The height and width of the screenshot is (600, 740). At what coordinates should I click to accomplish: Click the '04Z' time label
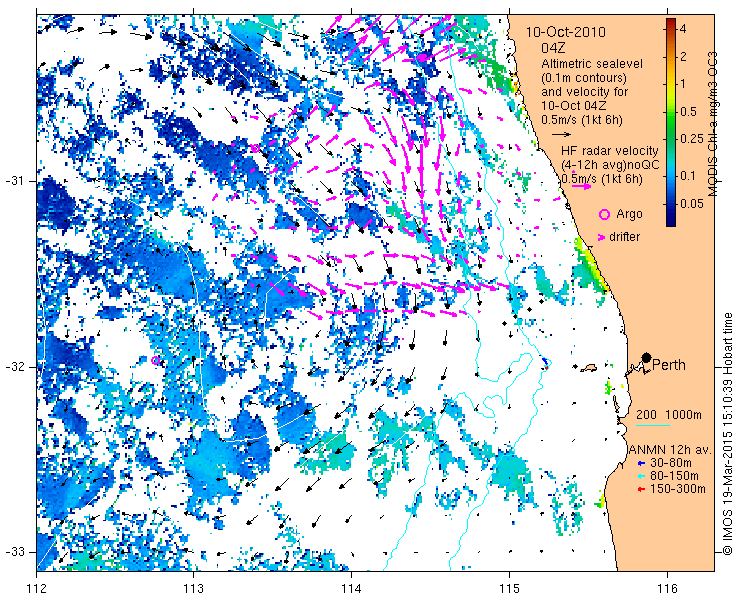coord(554,48)
